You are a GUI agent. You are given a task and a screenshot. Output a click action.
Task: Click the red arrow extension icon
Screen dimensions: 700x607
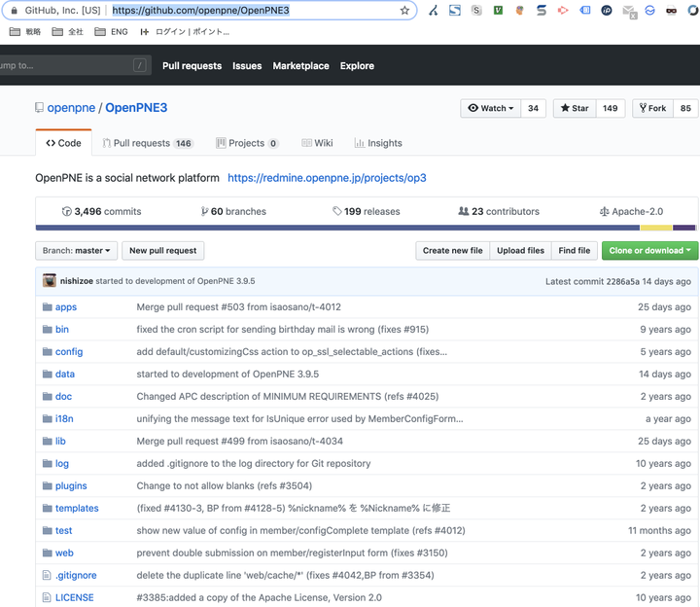pos(563,10)
